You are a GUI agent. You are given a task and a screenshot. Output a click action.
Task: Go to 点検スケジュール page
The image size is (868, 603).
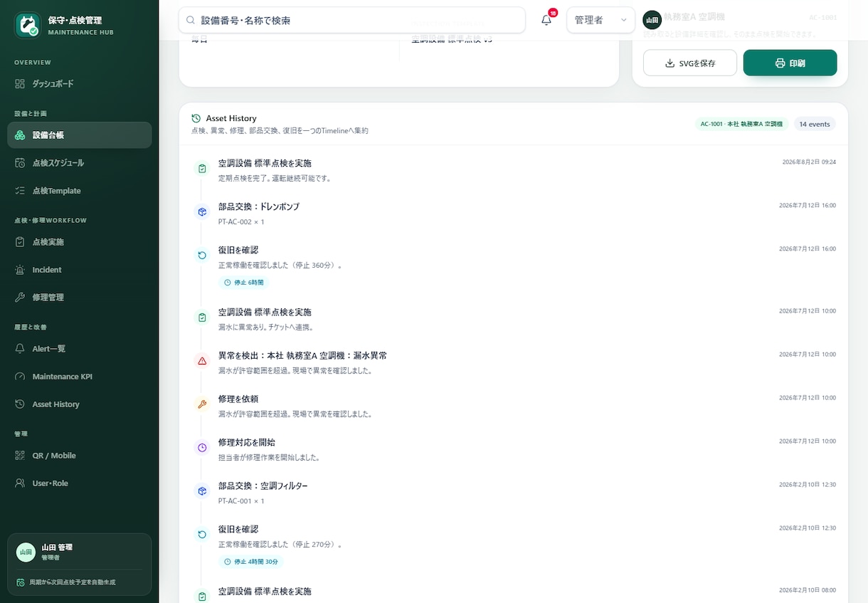tap(79, 163)
